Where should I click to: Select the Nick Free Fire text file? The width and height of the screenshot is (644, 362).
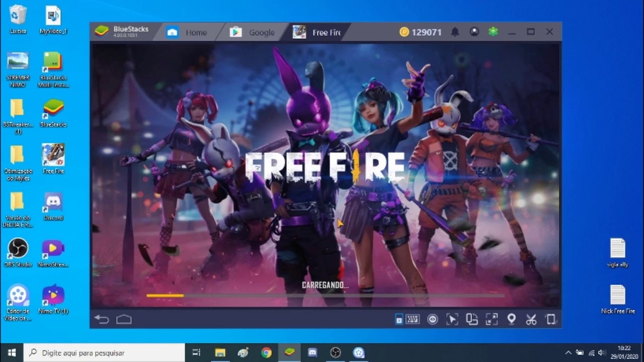(x=617, y=299)
